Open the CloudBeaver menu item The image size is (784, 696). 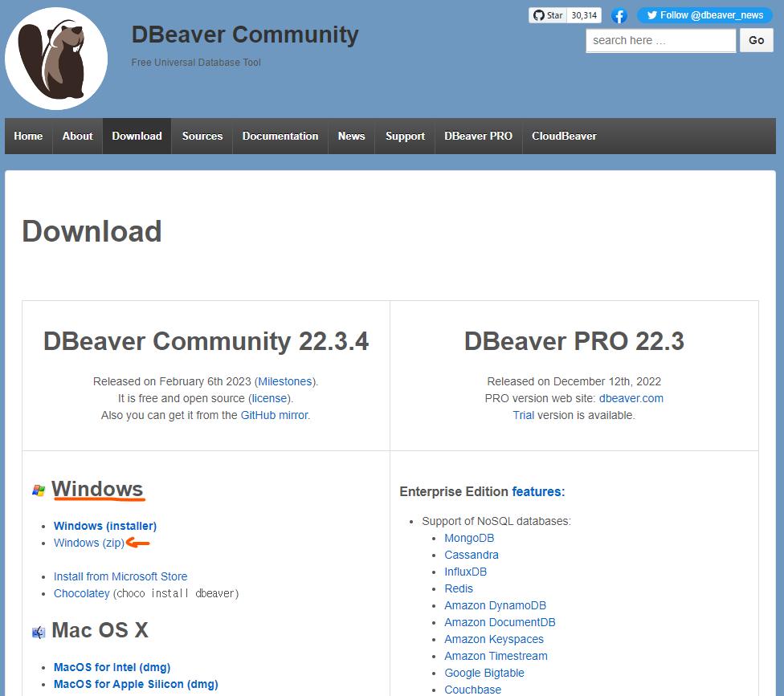(x=564, y=136)
